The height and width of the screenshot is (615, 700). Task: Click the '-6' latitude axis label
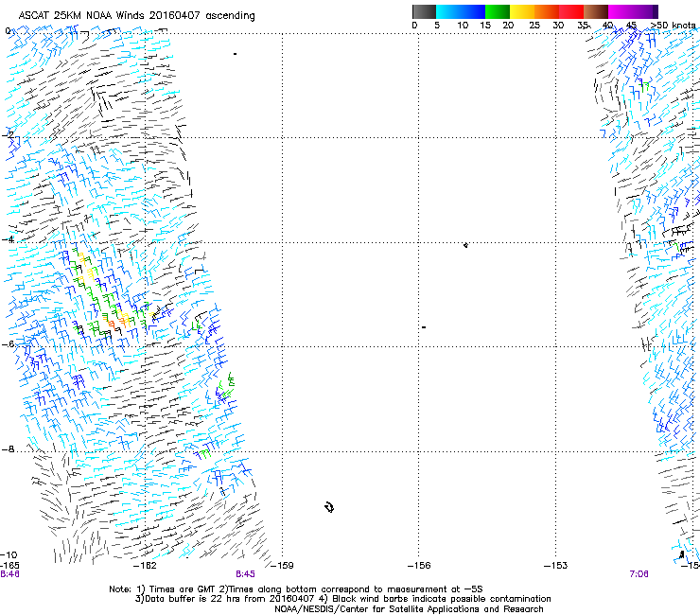point(8,343)
